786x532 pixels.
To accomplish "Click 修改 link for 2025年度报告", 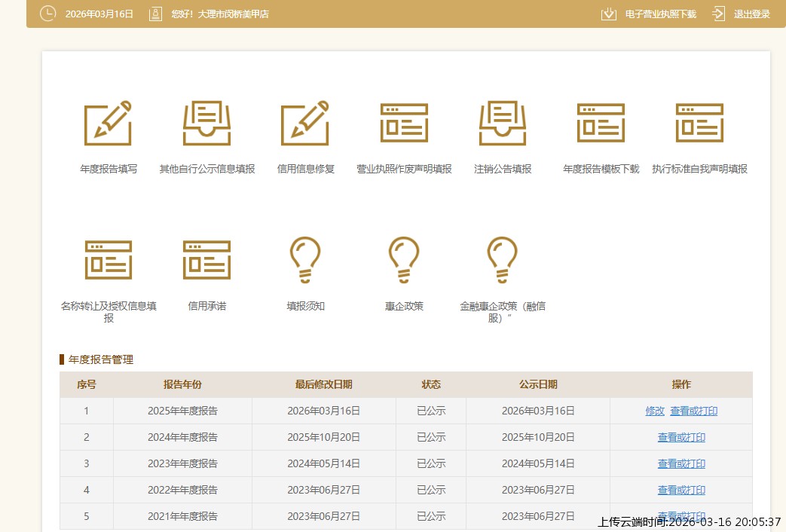I will tap(655, 411).
